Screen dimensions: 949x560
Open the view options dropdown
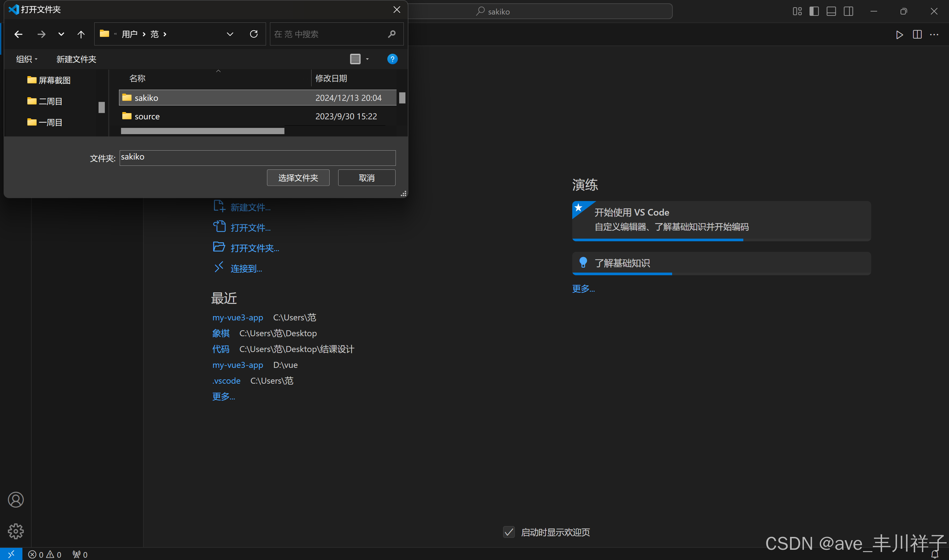click(367, 59)
